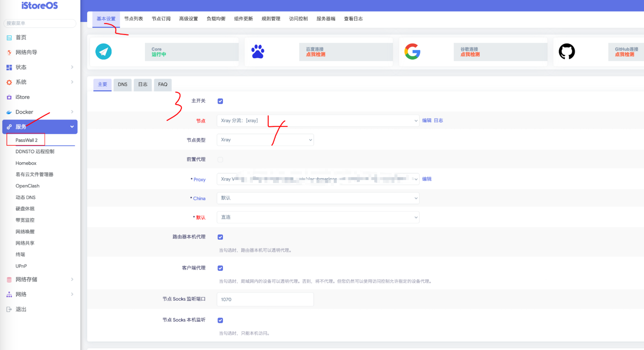Expand the 默认 直连 dropdown
Screen dimensions: 644x350
click(x=318, y=217)
